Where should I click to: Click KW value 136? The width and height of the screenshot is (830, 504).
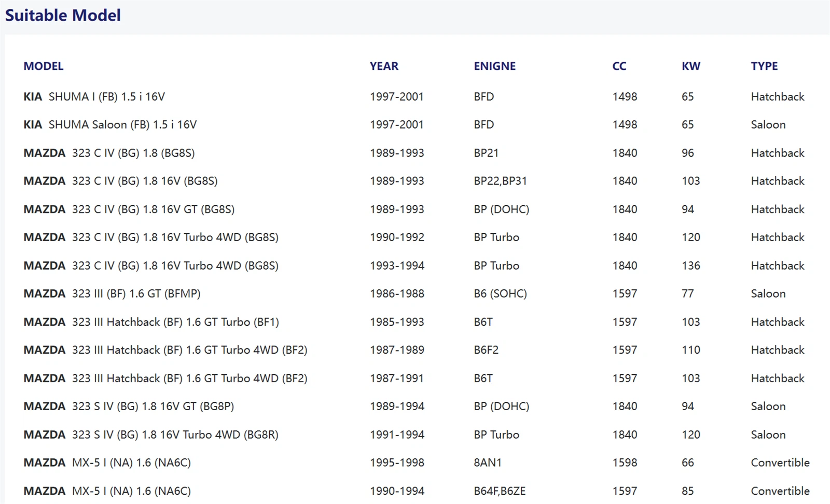(x=691, y=265)
